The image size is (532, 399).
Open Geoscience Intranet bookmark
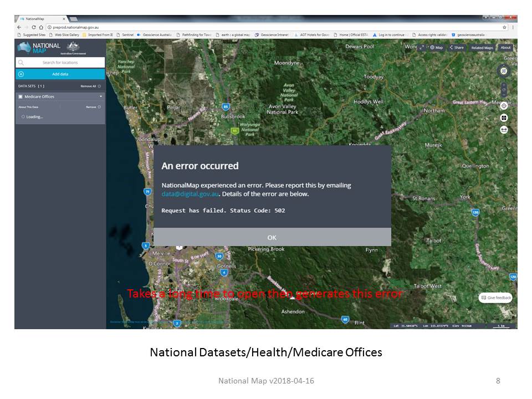(x=272, y=34)
